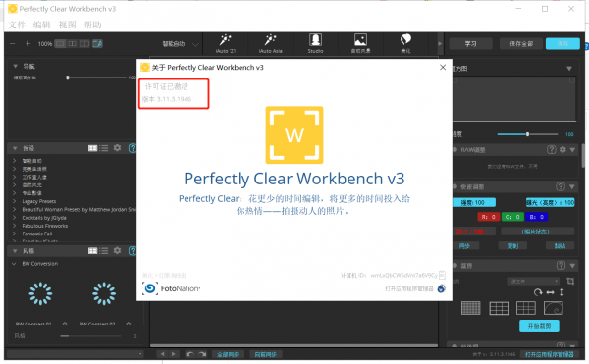Screen dimensions: 589x364
Task: Click the 开始裁剪 button
Action: click(539, 326)
